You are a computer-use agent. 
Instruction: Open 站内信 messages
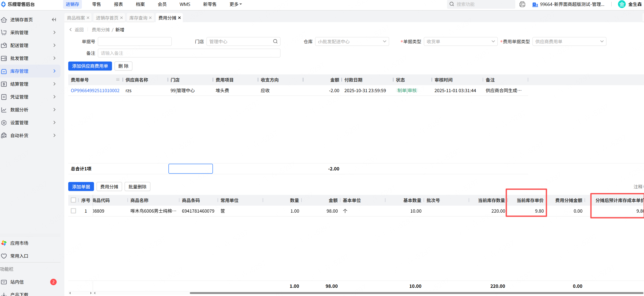(17, 282)
